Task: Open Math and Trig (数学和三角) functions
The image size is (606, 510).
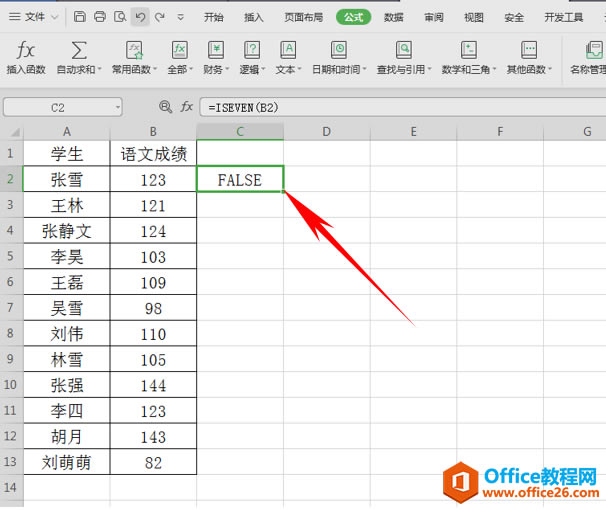Action: click(468, 58)
